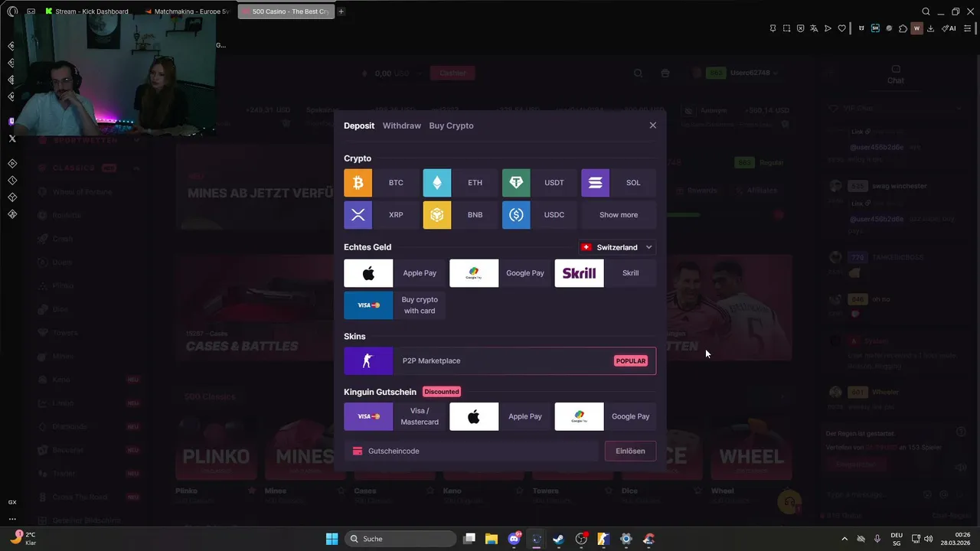Click the ad blocker shield icon
980x551 pixels.
pyautogui.click(x=800, y=28)
